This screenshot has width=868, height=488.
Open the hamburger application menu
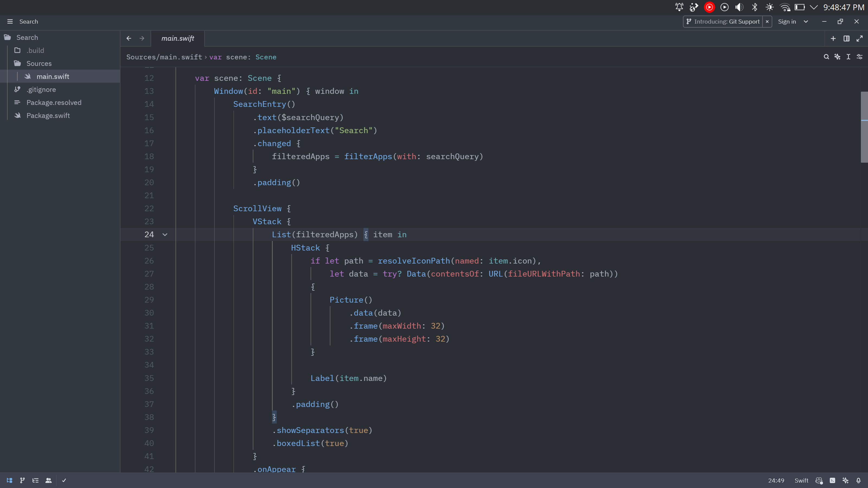(10, 22)
